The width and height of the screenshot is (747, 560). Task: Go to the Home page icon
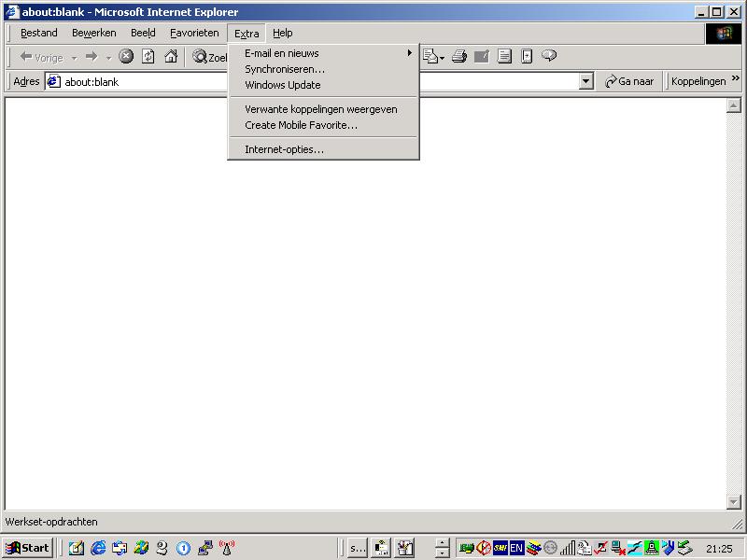click(x=171, y=57)
